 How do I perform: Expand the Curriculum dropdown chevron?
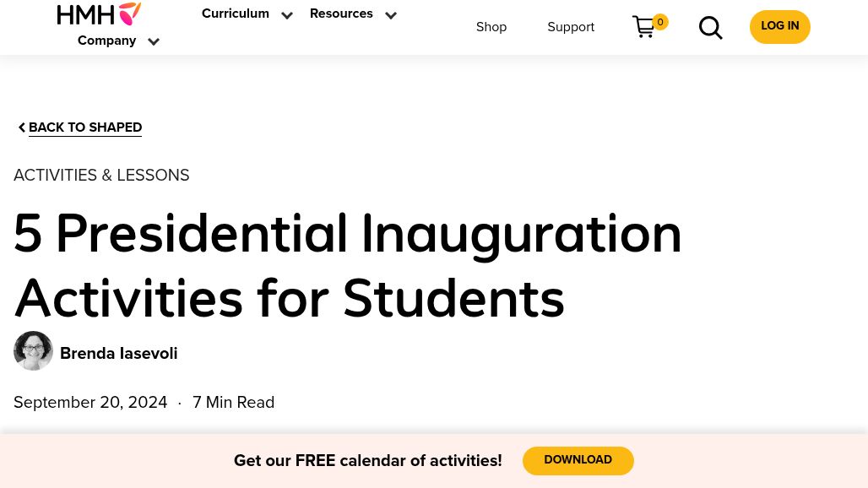pyautogui.click(x=287, y=15)
